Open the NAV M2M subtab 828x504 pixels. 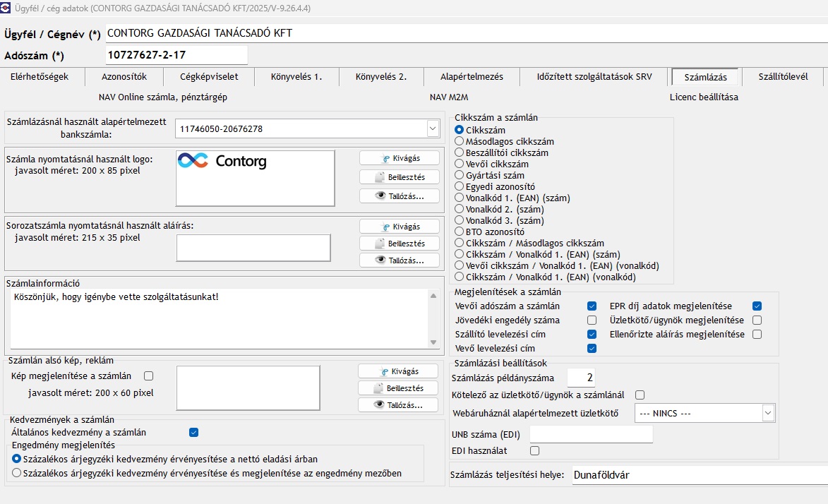449,97
